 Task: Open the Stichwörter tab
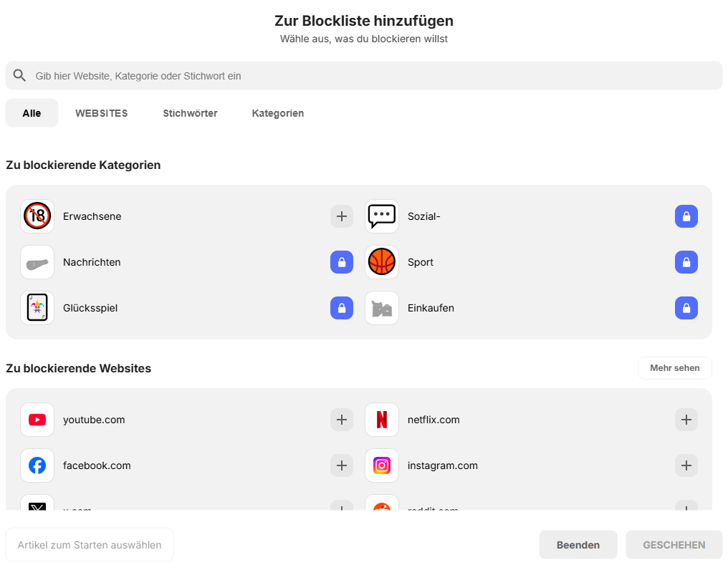(x=189, y=112)
